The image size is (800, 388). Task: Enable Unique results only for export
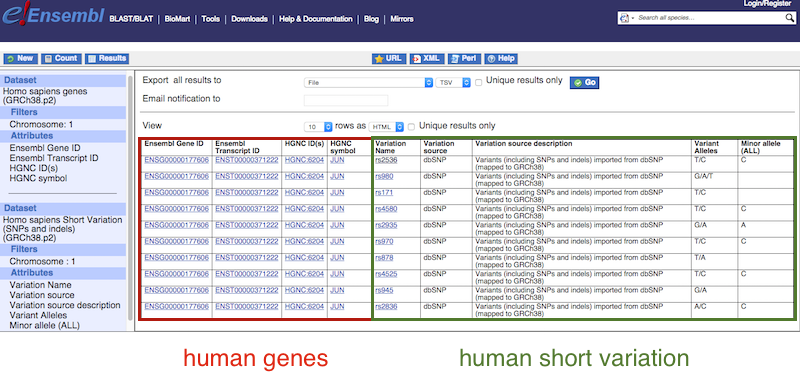point(479,83)
